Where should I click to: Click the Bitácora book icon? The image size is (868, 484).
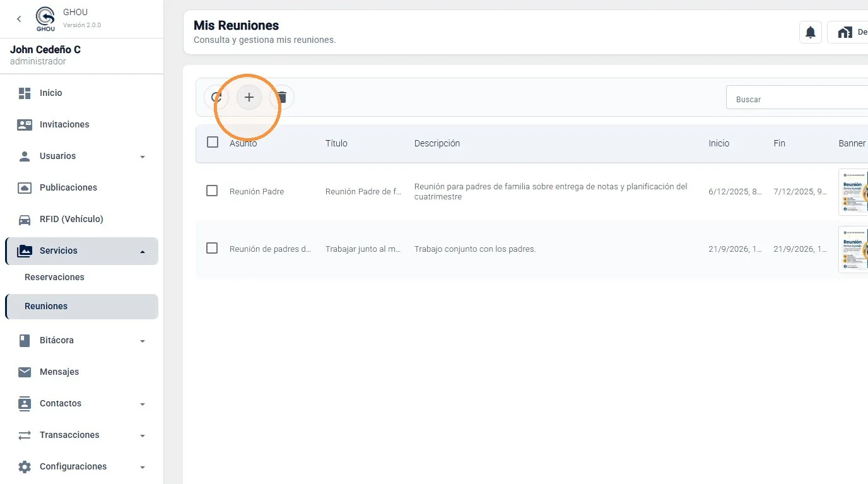tap(25, 340)
